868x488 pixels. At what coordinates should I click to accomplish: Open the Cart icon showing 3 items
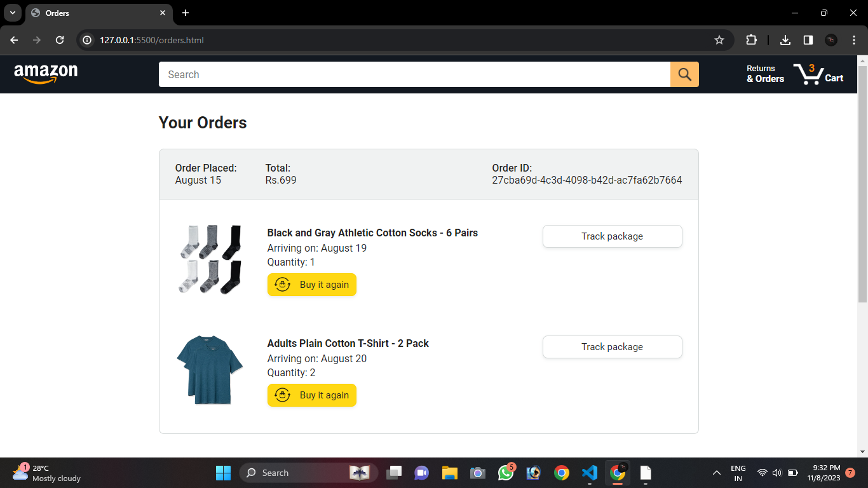pyautogui.click(x=818, y=73)
